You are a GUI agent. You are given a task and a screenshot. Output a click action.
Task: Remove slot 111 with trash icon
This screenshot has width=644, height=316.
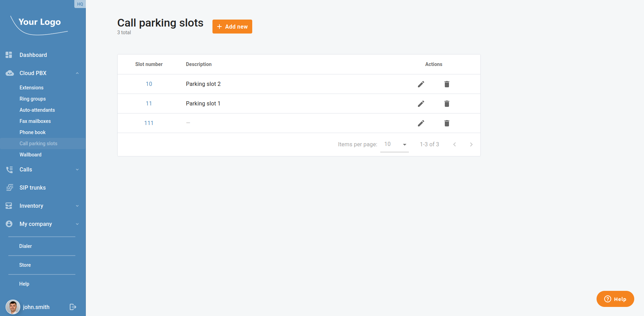point(447,123)
